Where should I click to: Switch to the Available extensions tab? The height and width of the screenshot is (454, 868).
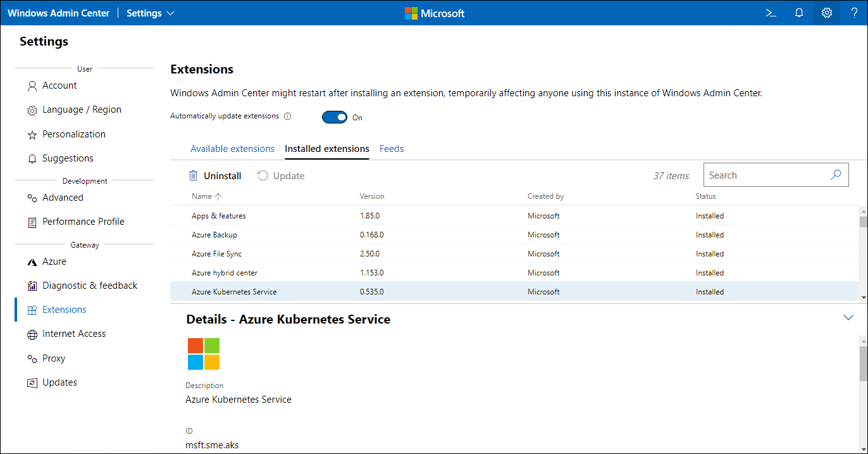click(232, 148)
